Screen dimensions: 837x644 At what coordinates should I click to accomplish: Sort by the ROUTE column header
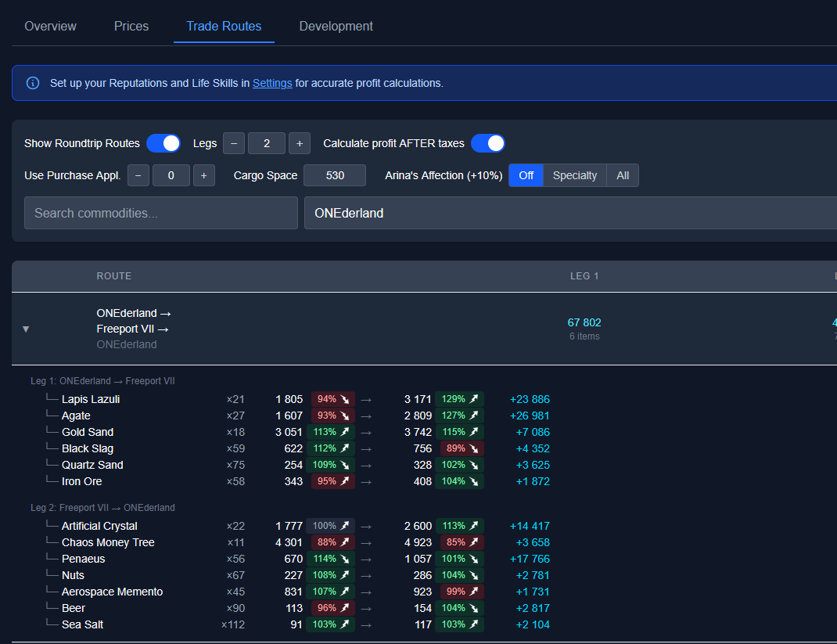click(x=113, y=276)
